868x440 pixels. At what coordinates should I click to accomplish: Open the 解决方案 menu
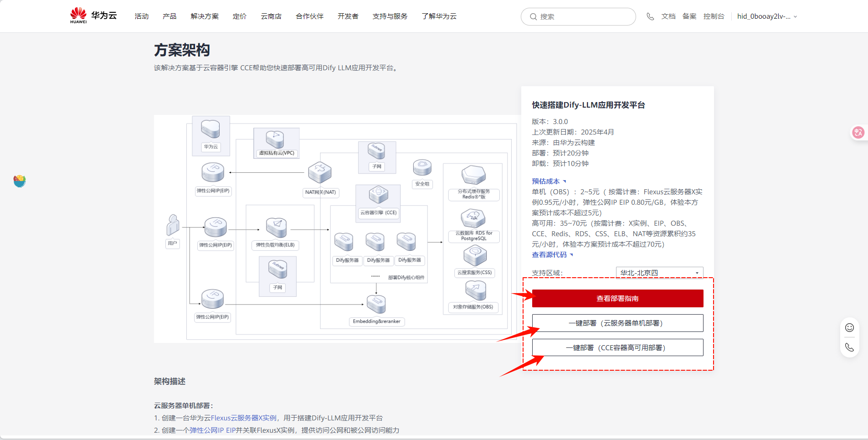tap(205, 16)
